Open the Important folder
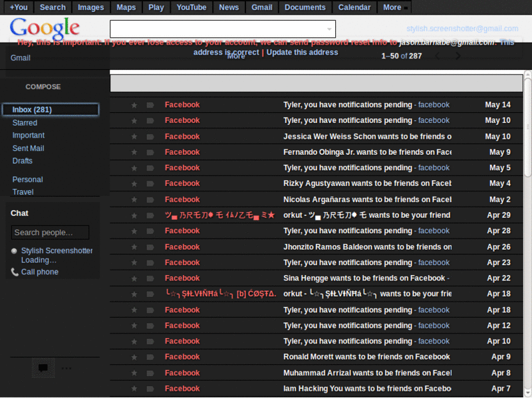 [29, 136]
